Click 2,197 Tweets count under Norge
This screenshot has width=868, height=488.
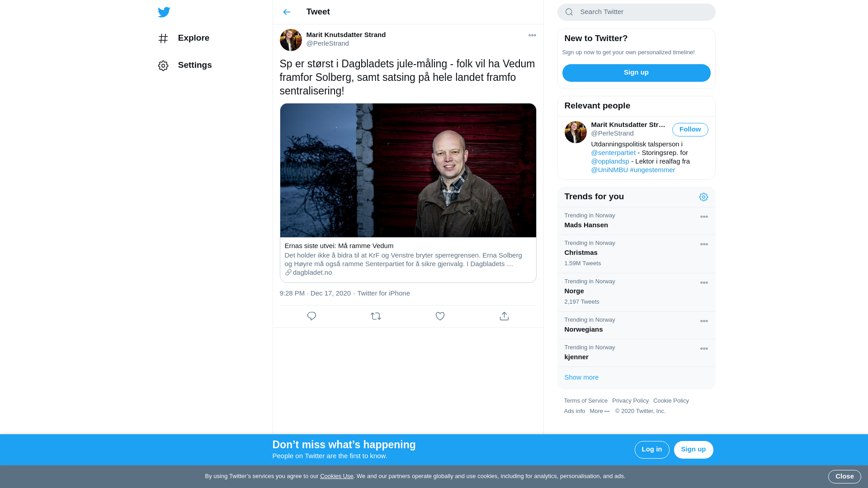(x=581, y=302)
